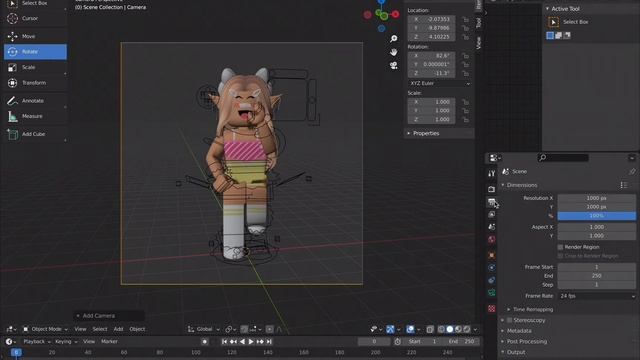Click the Select Box active tool icon
640x360 pixels.
[x=553, y=22]
